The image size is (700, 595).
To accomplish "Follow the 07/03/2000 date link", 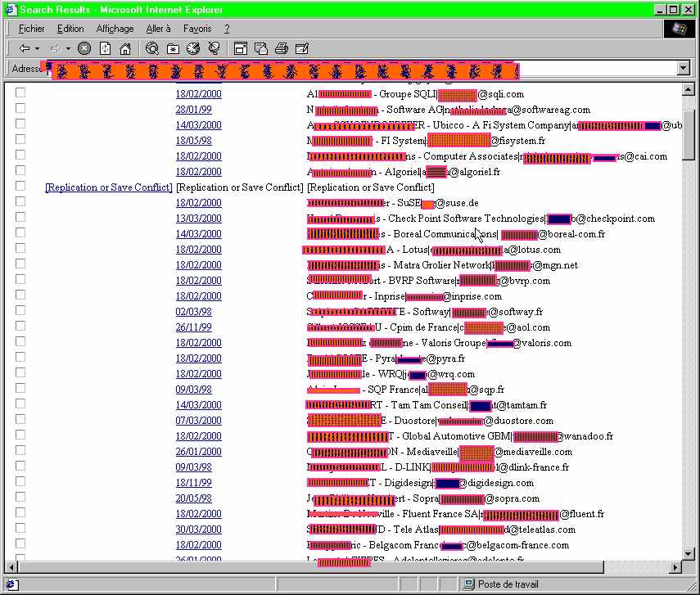I will (x=198, y=421).
